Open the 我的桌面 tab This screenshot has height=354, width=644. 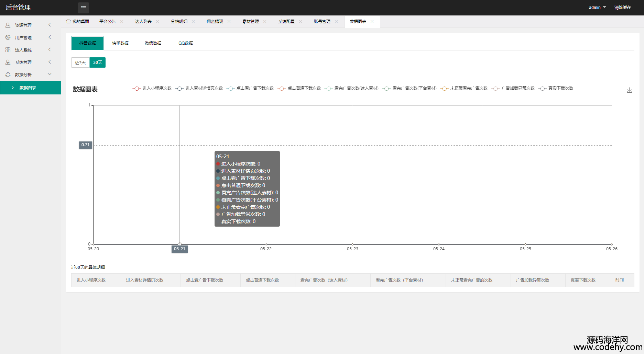78,21
